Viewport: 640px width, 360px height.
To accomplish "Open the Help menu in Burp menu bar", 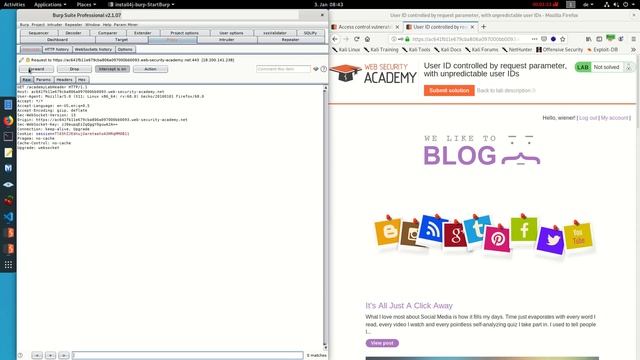I will (x=107, y=24).
